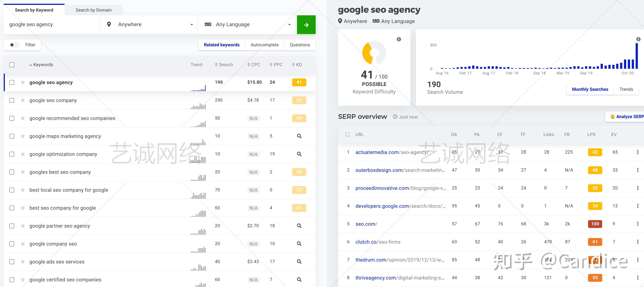Image resolution: width=644 pixels, height=287 pixels.
Task: Click the keyword difficulty donut chart
Action: tap(374, 53)
